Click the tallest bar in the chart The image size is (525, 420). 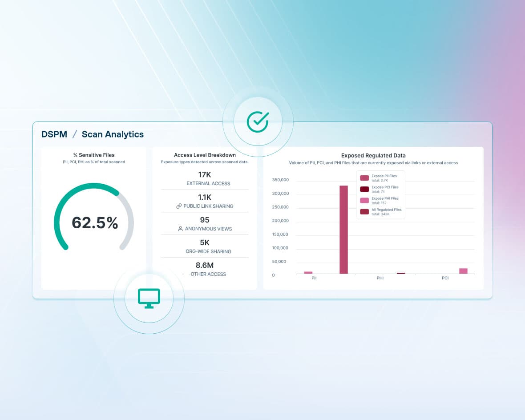343,229
